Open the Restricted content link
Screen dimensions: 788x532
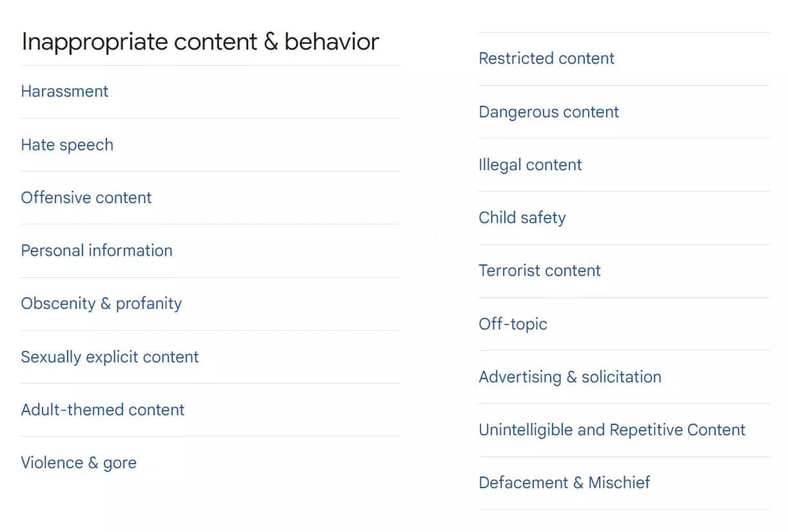(x=546, y=58)
